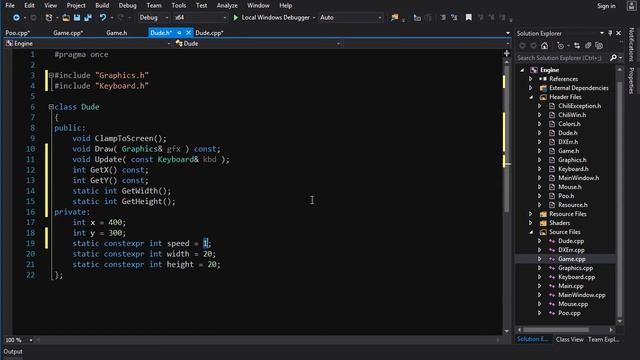The height and width of the screenshot is (360, 640).
Task: Open the Build menu
Action: pos(102,6)
